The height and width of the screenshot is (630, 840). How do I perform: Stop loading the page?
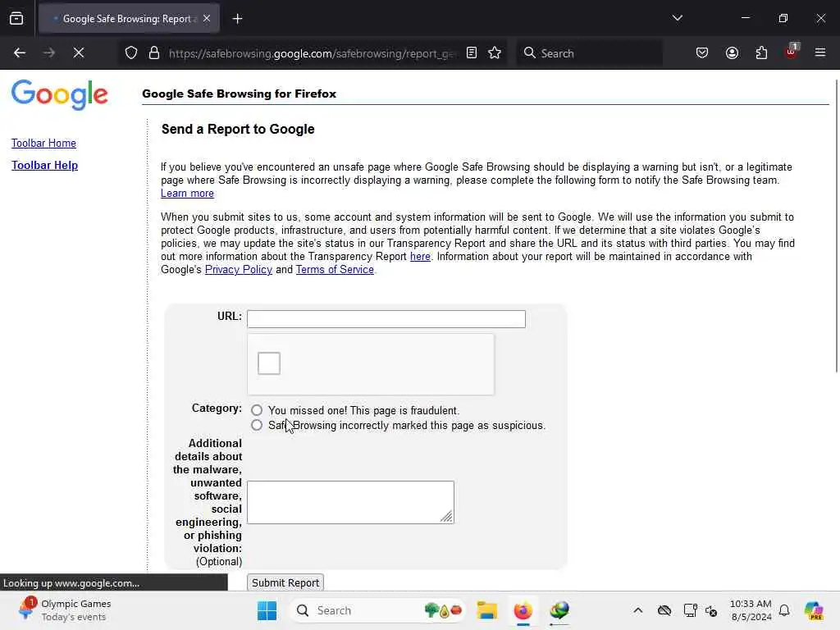pos(78,53)
